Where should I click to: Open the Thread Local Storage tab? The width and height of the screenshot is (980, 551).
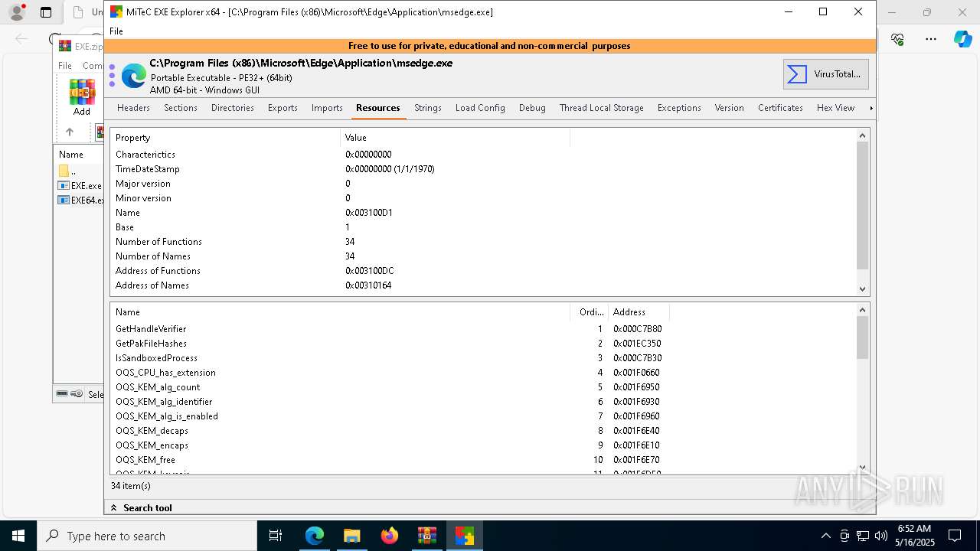click(602, 108)
